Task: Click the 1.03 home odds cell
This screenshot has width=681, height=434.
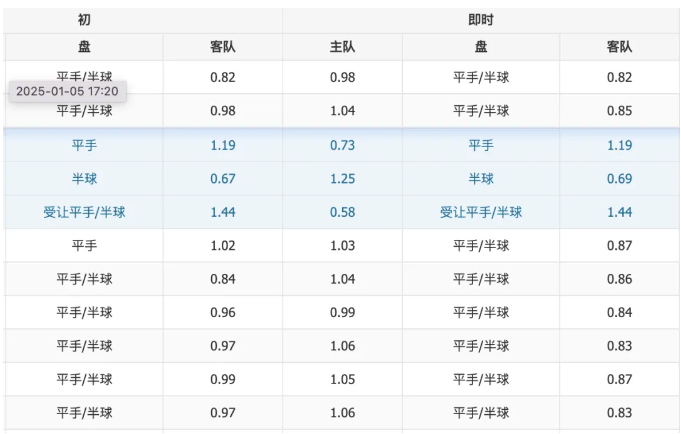Action: click(x=343, y=245)
